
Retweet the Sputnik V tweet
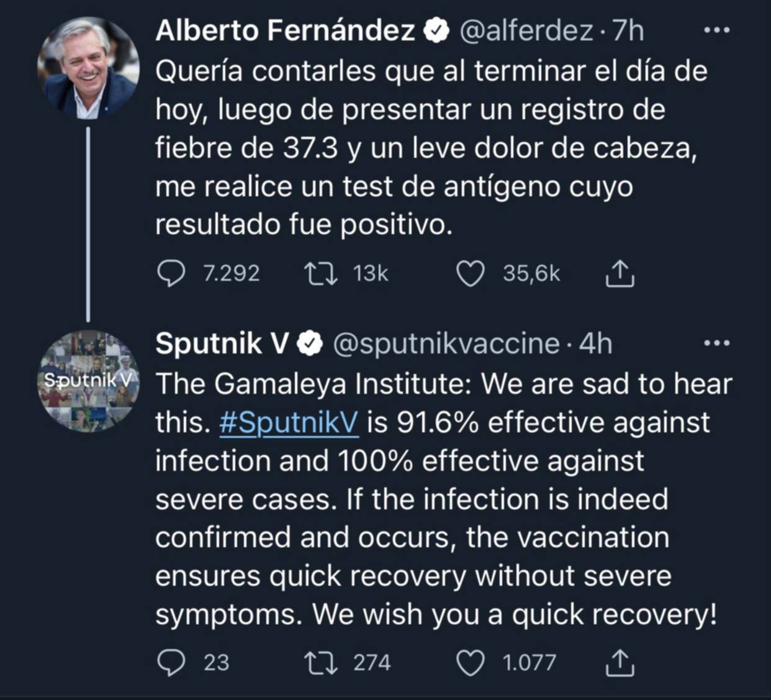[321, 663]
